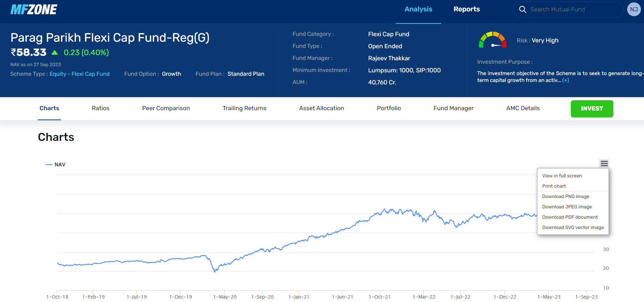The image size is (644, 302).
Task: Click the green INVEST button
Action: pos(592,108)
